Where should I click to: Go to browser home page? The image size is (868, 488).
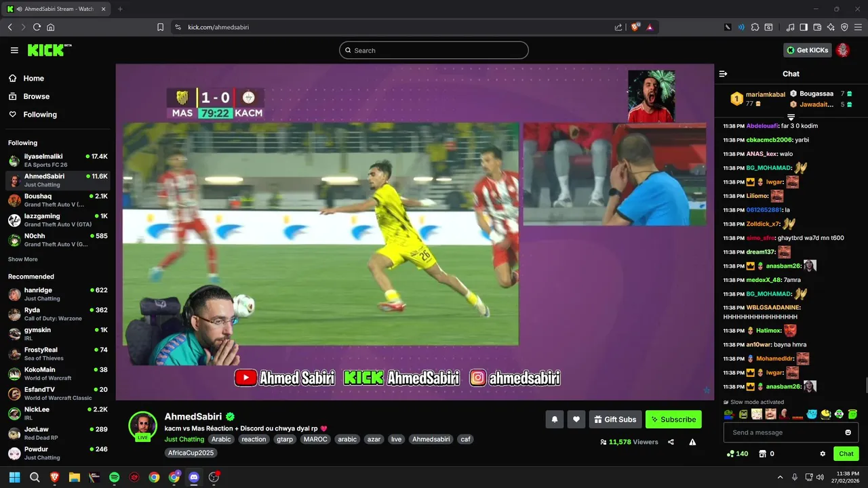click(50, 27)
